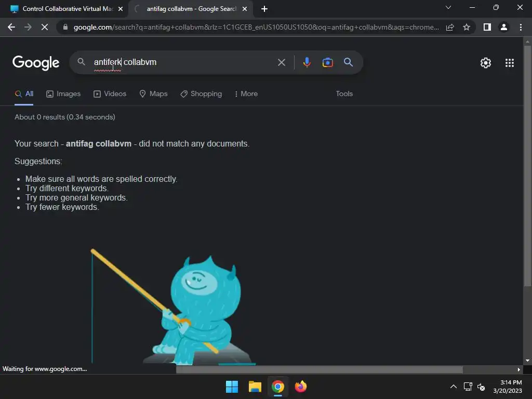
Task: Click inside the Google search box
Action: pos(183,62)
